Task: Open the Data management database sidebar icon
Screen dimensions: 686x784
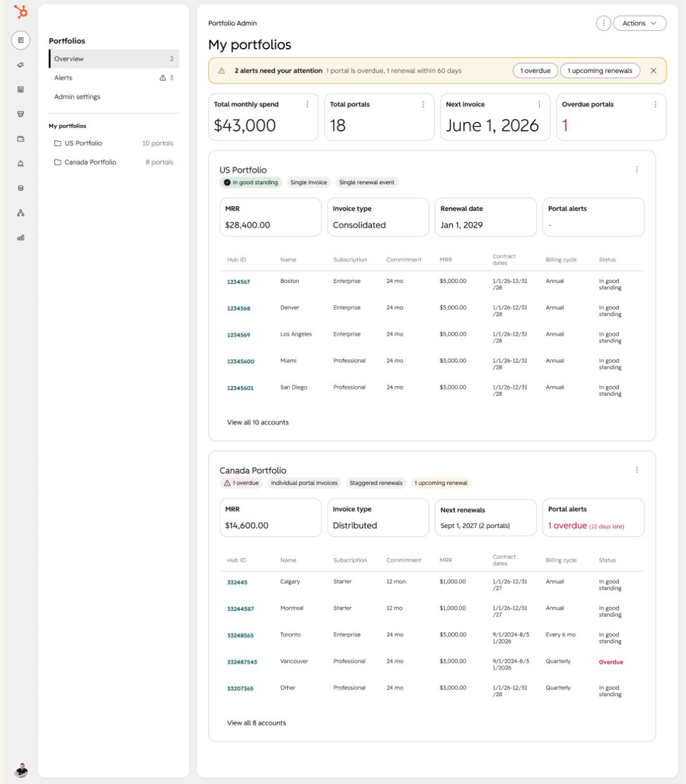Action: click(21, 188)
